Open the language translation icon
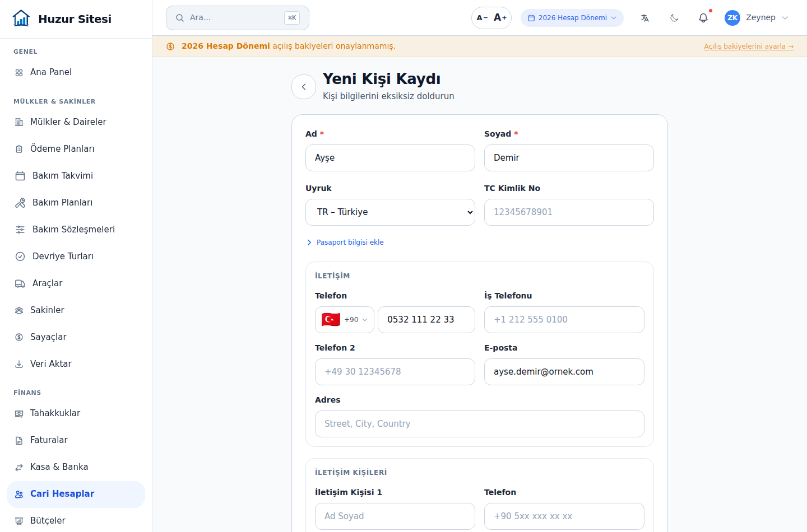807x532 pixels. (645, 18)
